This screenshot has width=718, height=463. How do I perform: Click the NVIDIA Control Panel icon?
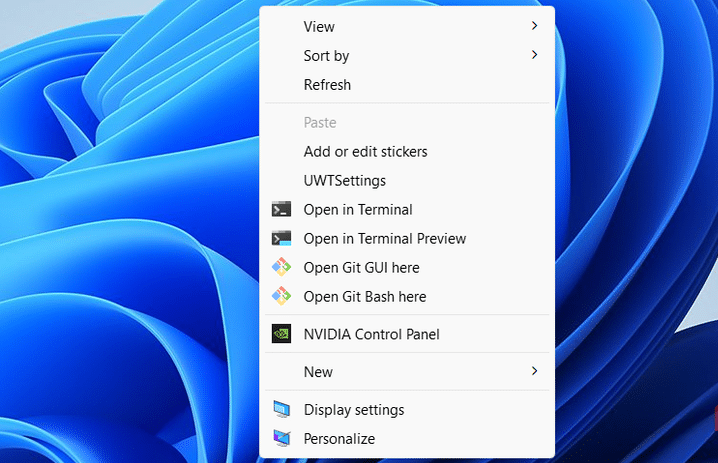tap(281, 334)
